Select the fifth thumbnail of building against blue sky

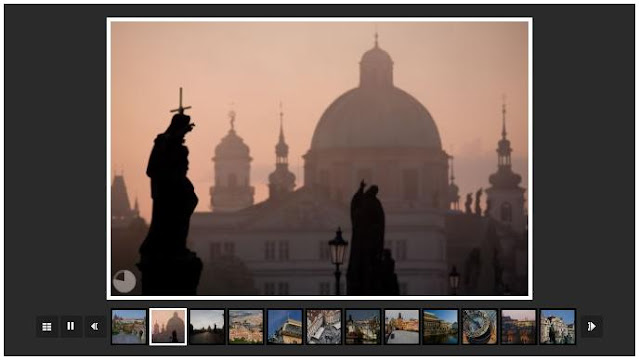(285, 327)
